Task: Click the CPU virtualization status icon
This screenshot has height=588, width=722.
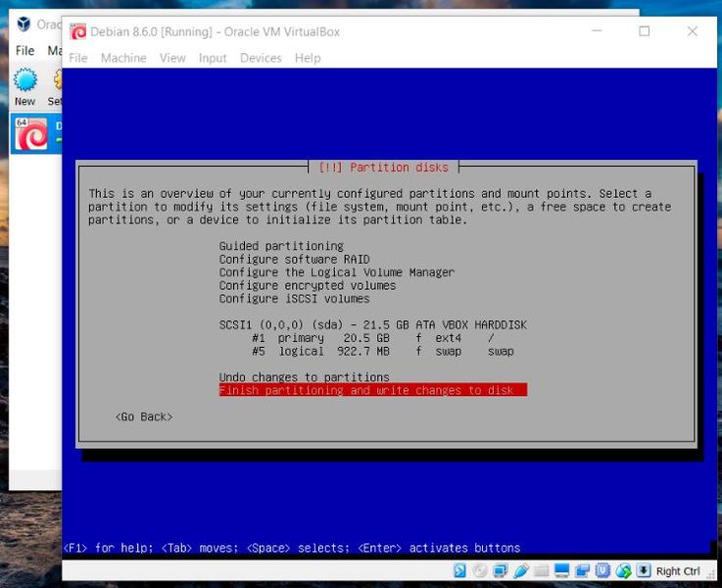Action: 602,571
